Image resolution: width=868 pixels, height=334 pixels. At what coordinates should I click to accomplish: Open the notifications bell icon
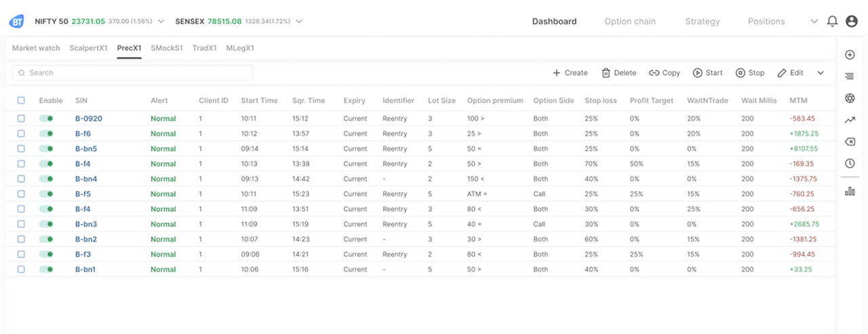tap(833, 22)
